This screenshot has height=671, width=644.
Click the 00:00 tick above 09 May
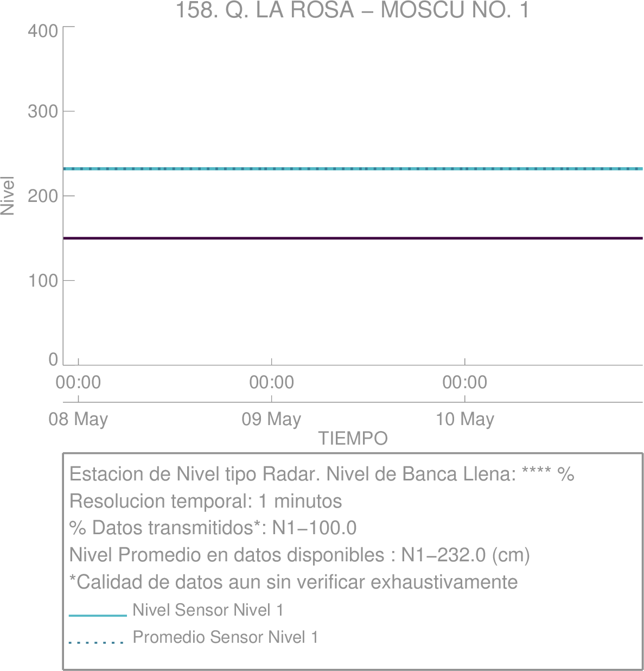271,382
